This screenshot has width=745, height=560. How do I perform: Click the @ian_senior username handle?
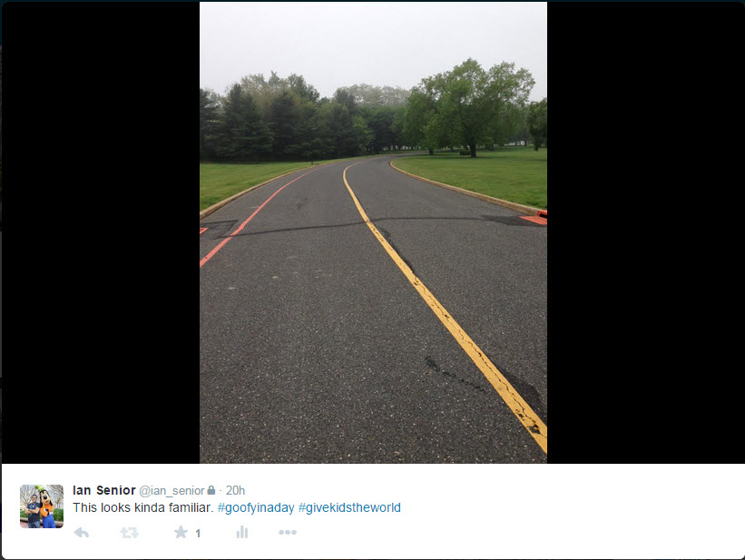click(x=172, y=491)
